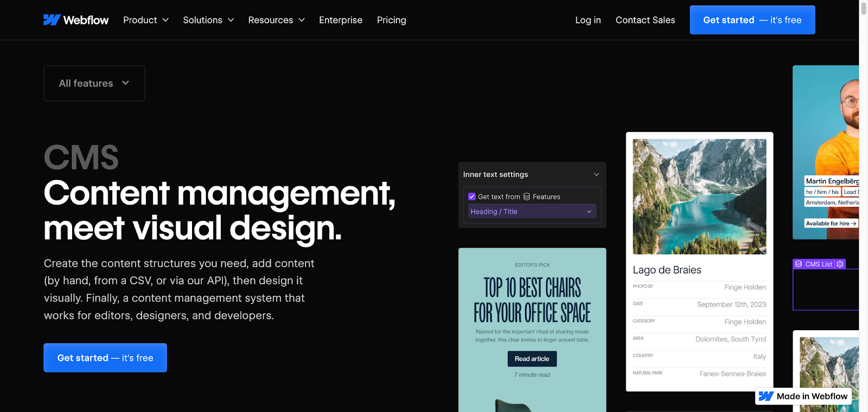Go to the Enterprise page
Image resolution: width=868 pixels, height=412 pixels.
coord(341,20)
